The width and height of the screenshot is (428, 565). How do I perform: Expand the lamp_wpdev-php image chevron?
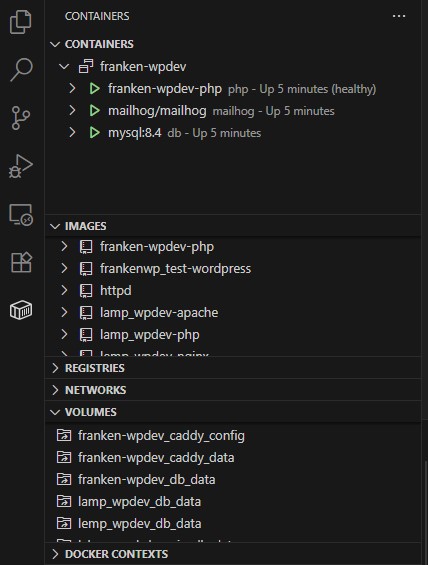point(64,335)
